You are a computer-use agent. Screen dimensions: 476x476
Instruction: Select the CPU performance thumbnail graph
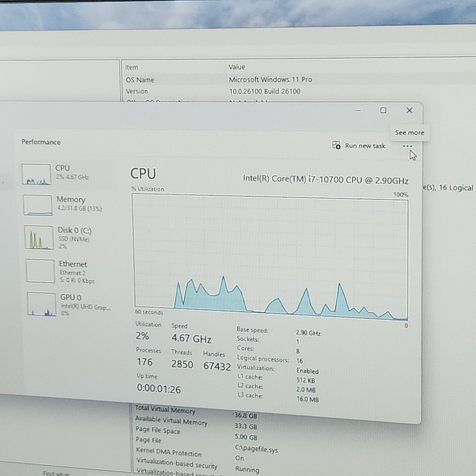[36, 174]
